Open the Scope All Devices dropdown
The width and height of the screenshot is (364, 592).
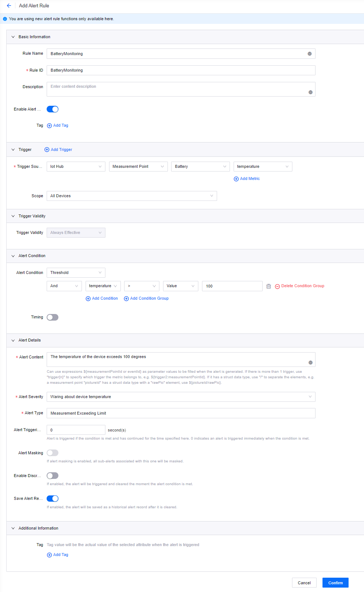point(131,196)
